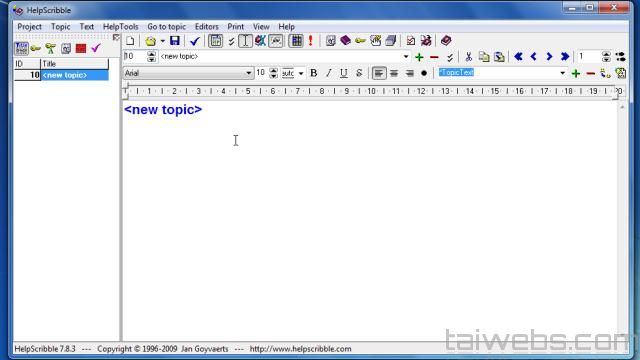Open the Arial font dropdown
The width and height of the screenshot is (640, 360).
click(x=249, y=73)
